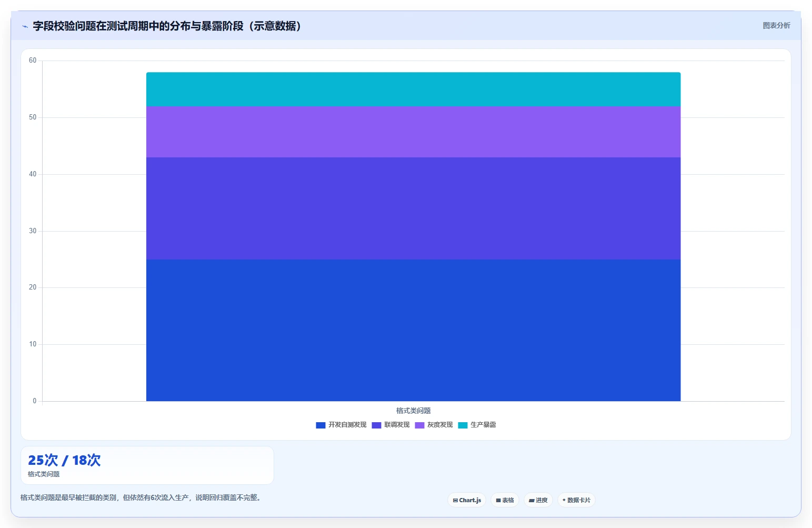Image resolution: width=812 pixels, height=528 pixels.
Task: Click the 生产暴露 cyan legend swatch
Action: pos(463,425)
